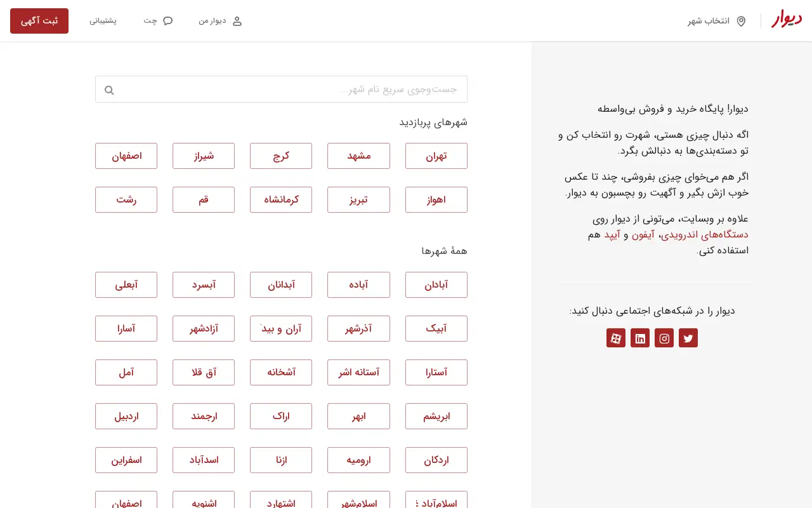Choose شیراز city button

[x=204, y=156]
